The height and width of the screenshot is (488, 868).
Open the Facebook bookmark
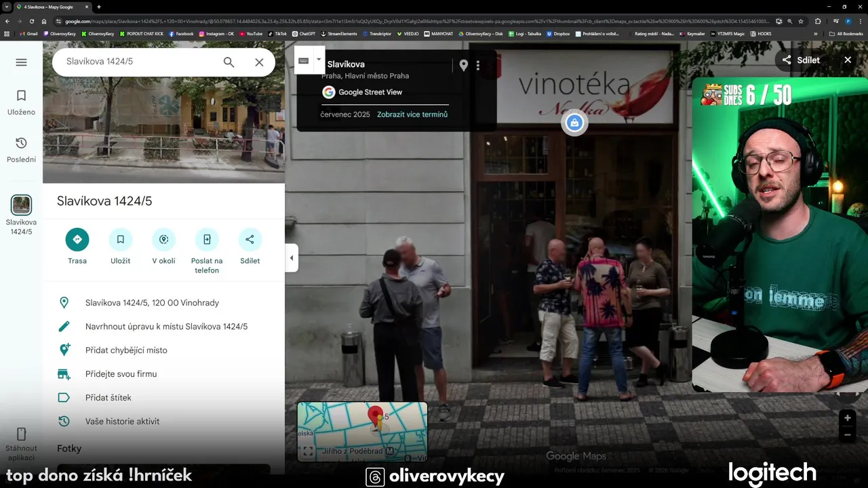(181, 33)
